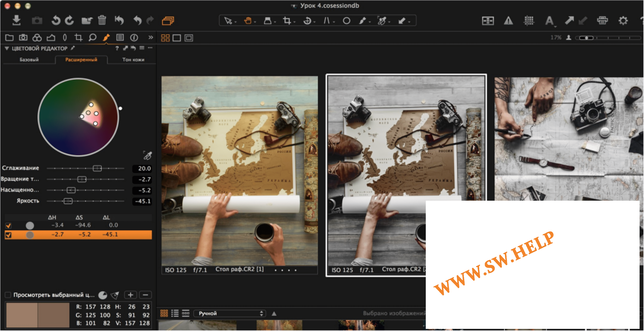The width and height of the screenshot is (644, 331).
Task: Click the trash delete icon
Action: click(x=102, y=20)
